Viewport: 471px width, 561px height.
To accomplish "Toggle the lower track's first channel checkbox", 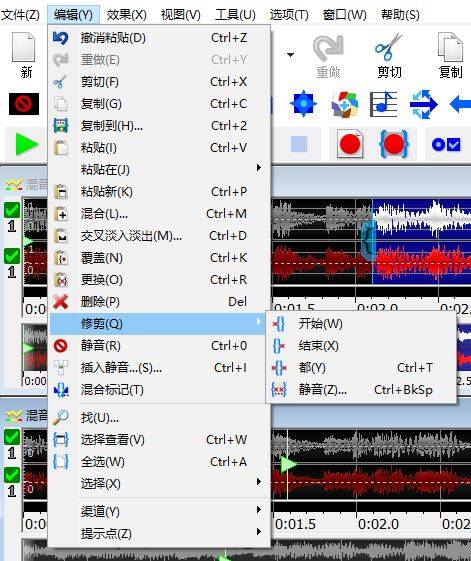I will [x=12, y=437].
